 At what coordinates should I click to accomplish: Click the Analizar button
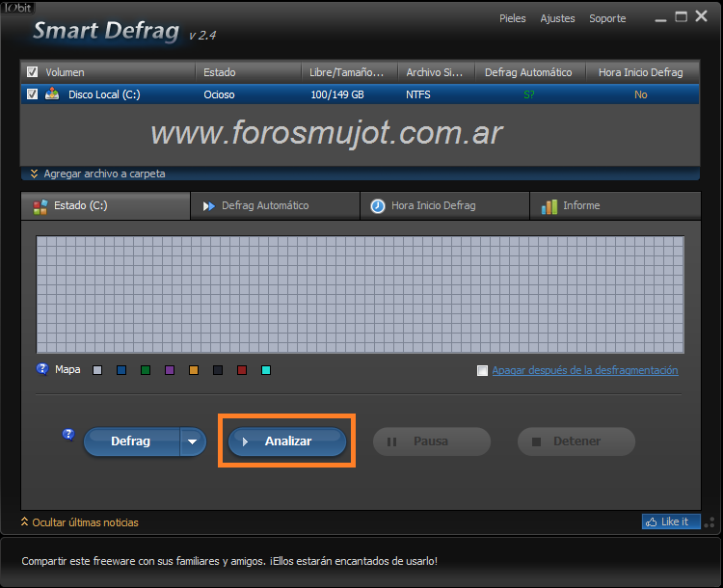(x=287, y=441)
